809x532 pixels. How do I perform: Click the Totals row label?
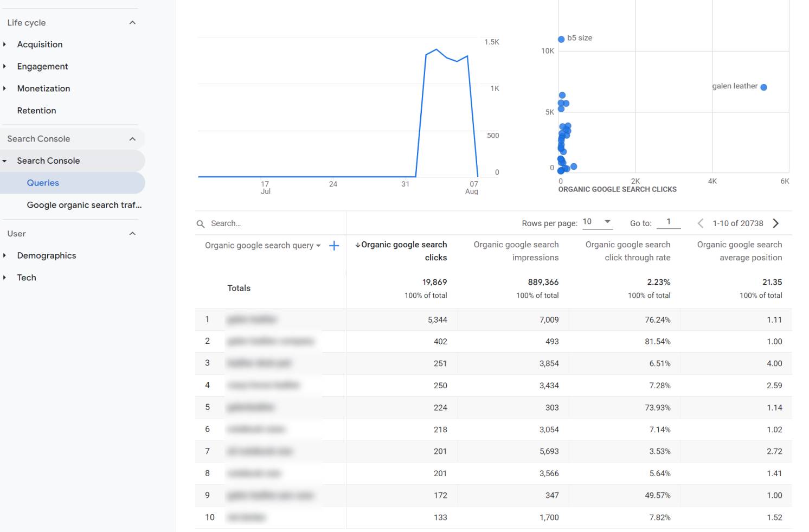pyautogui.click(x=239, y=289)
